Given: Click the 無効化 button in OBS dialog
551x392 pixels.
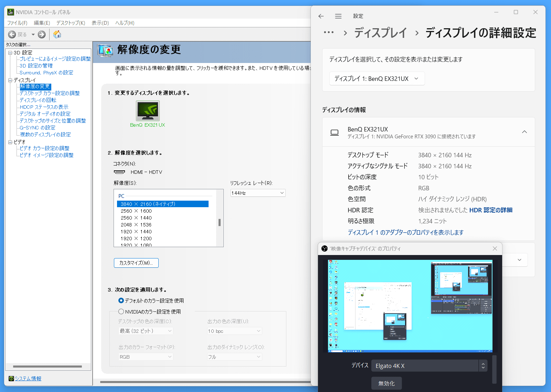Looking at the screenshot, I should pos(386,383).
